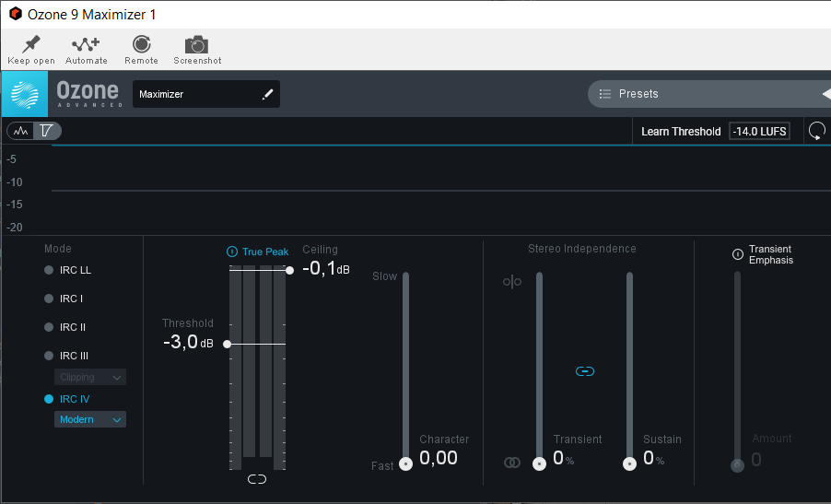Select IRC III mode

click(x=66, y=357)
